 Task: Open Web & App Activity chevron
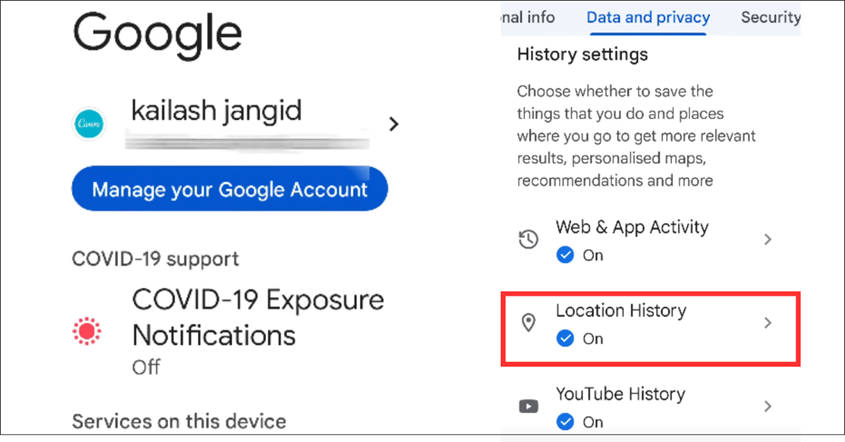(x=768, y=239)
